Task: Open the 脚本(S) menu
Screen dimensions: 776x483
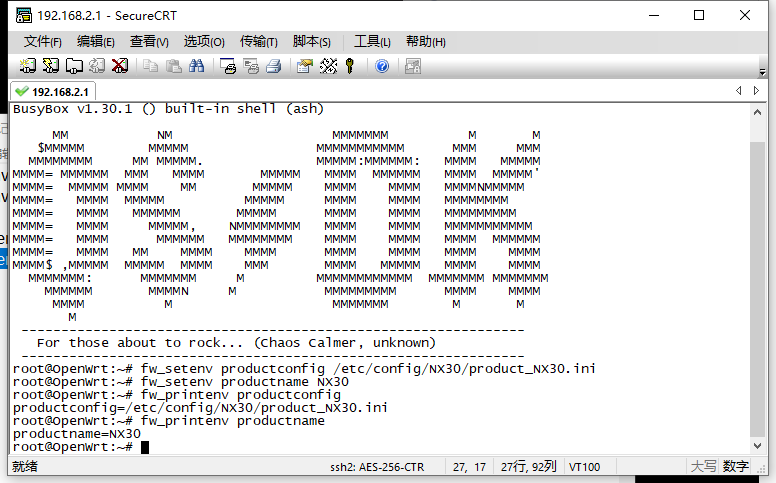Action: pyautogui.click(x=311, y=42)
